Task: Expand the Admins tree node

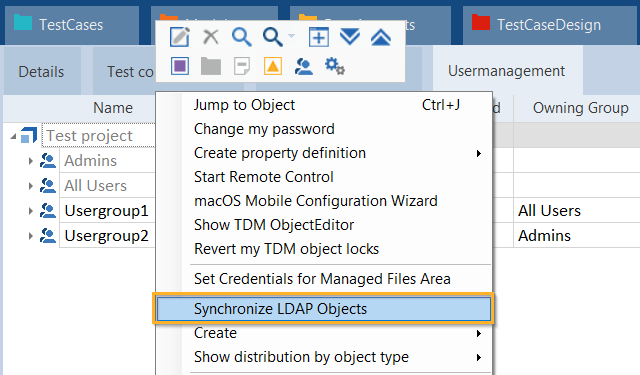Action: [31, 161]
